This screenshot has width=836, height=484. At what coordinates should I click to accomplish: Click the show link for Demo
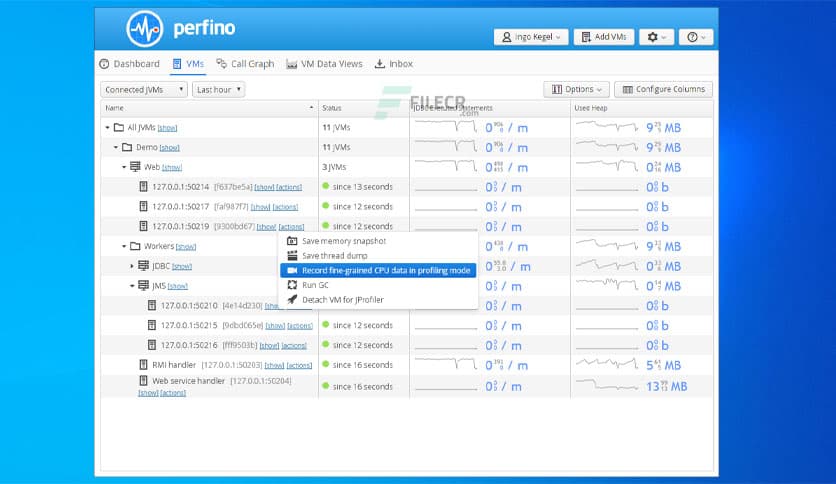click(170, 148)
